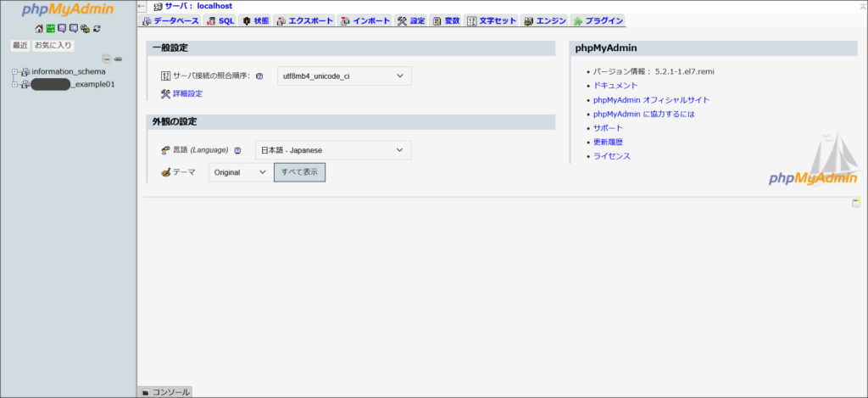
Task: Click the help icon beside Language label
Action: tap(237, 150)
